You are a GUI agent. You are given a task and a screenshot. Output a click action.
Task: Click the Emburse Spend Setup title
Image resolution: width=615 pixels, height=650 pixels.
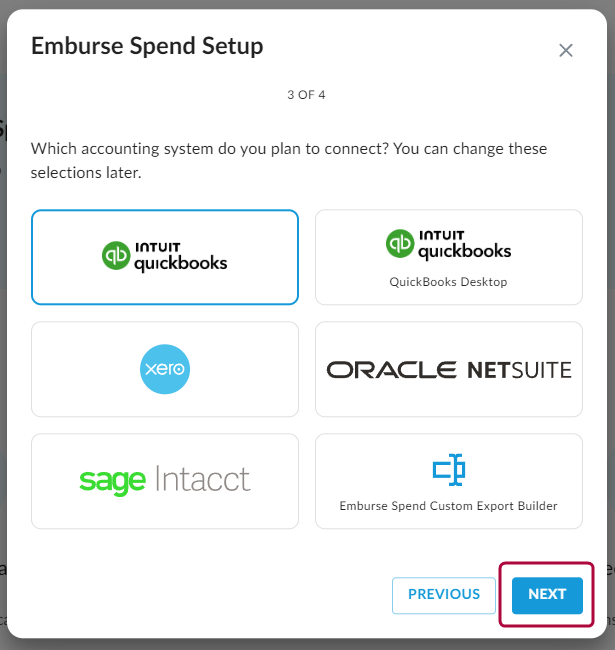point(147,46)
